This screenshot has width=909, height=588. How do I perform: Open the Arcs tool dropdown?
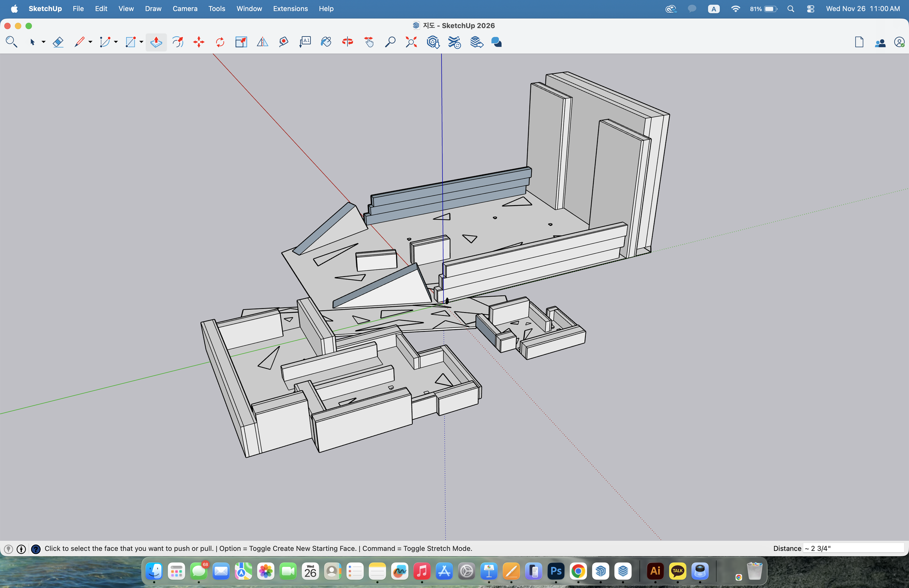[115, 42]
